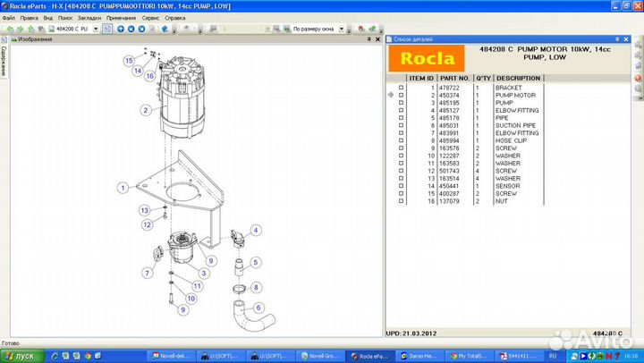The width and height of the screenshot is (644, 363).
Task: Expand the 484208 C document dropdown
Action: [96, 29]
